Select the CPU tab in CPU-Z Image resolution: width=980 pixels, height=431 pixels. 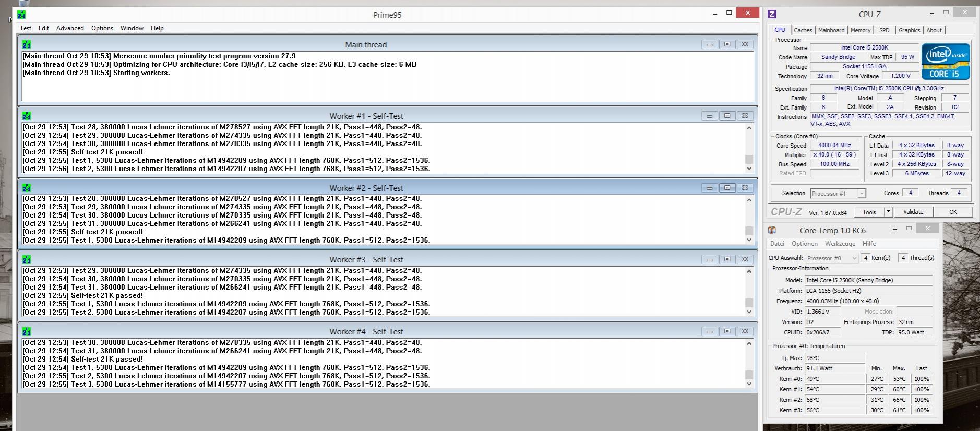point(780,30)
